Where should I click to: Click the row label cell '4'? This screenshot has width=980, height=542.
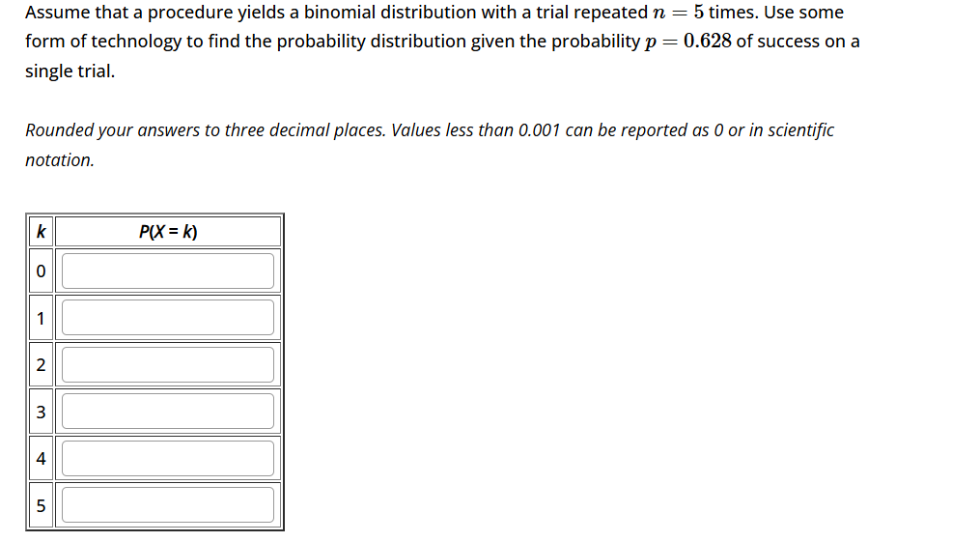[x=40, y=459]
